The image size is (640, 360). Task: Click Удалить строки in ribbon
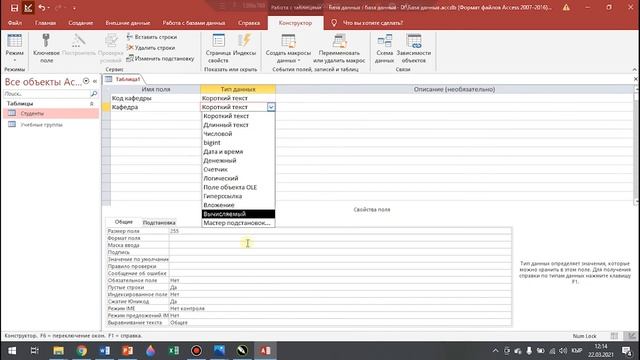pos(151,48)
